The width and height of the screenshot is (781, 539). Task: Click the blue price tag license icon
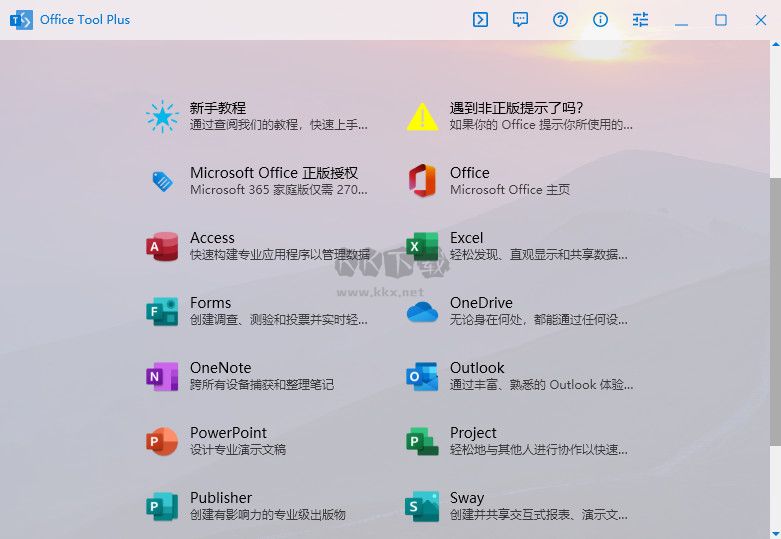(x=162, y=181)
